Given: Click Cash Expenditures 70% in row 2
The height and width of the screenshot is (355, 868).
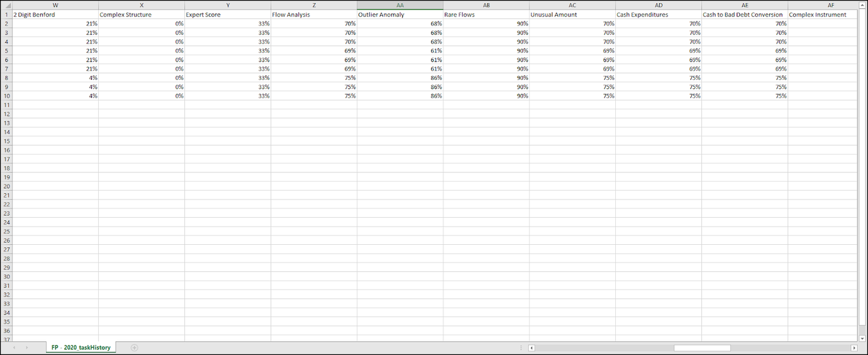Looking at the screenshot, I should pos(659,23).
